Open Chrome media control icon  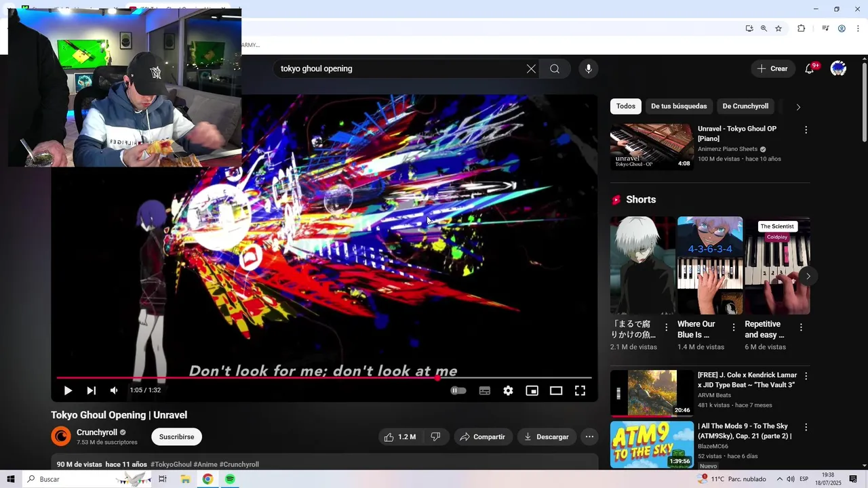[825, 28]
